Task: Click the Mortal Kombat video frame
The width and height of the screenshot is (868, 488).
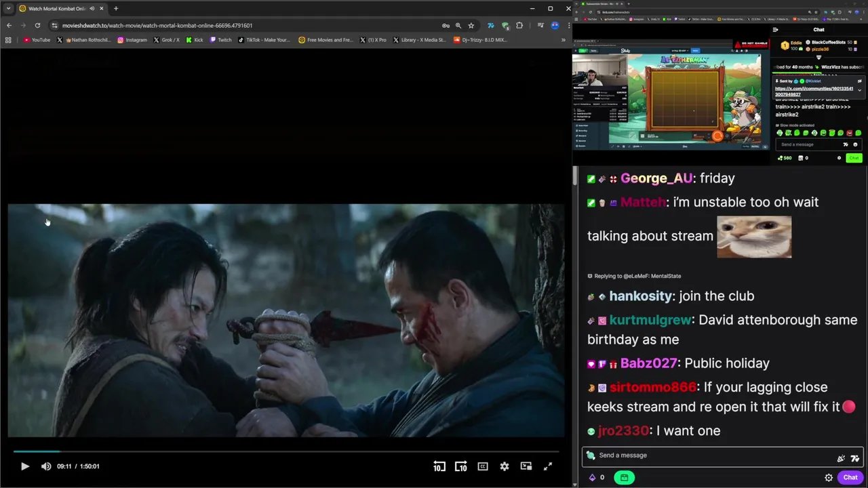Action: click(285, 321)
